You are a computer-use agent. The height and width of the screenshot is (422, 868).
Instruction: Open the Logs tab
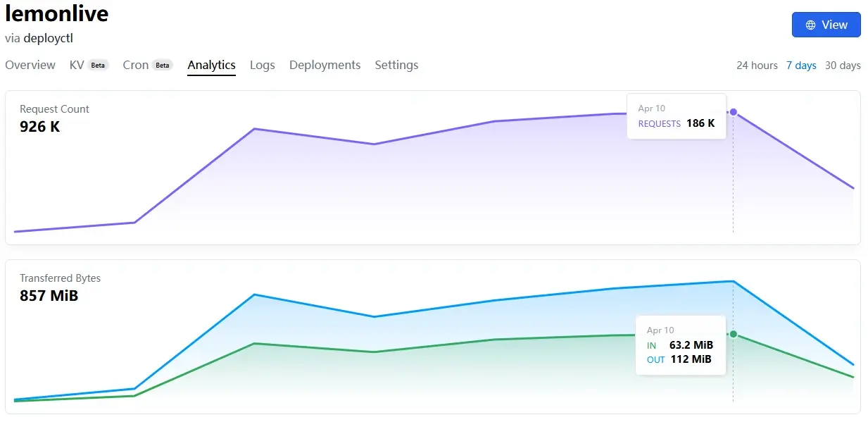click(x=263, y=65)
